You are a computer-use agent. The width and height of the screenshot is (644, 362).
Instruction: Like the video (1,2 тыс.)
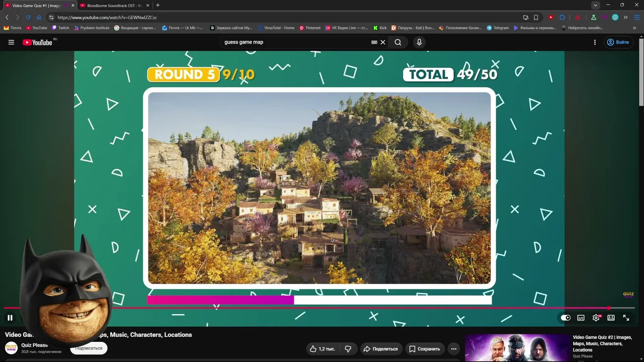pyautogui.click(x=322, y=349)
